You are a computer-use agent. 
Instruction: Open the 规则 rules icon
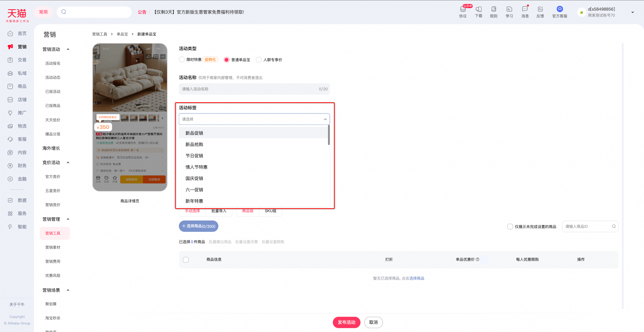pyautogui.click(x=494, y=12)
